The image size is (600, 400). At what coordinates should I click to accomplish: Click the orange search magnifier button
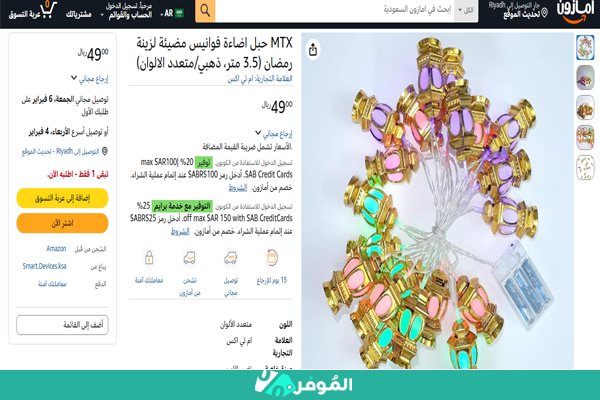[x=205, y=11]
